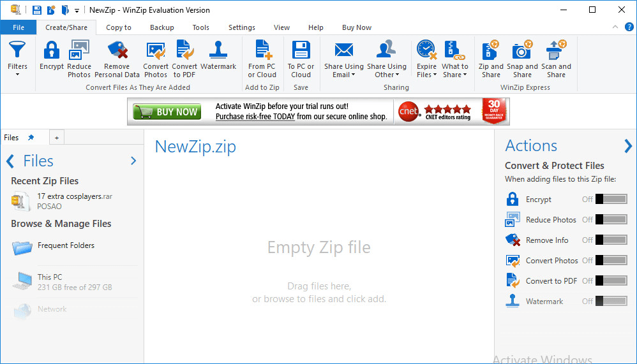Launch Snap and Share camera tool
The width and height of the screenshot is (637, 364).
[x=522, y=59]
